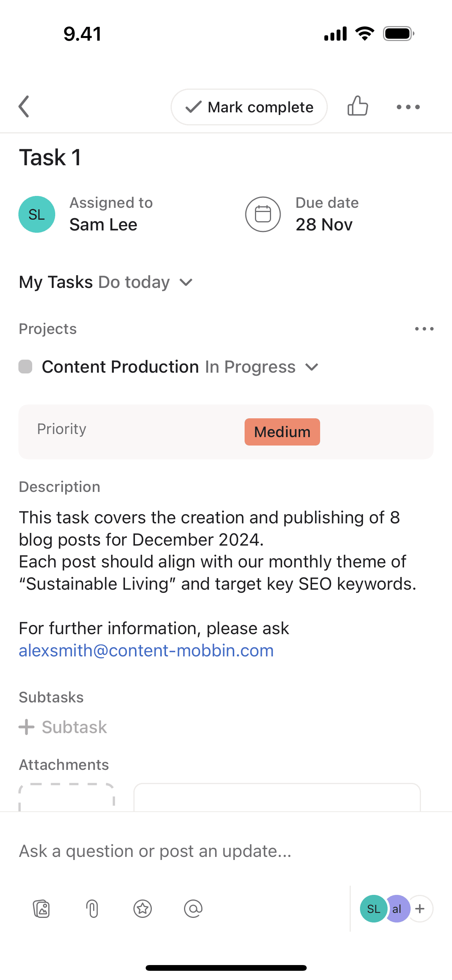Expand the My Tasks Do today dropdown
The height and width of the screenshot is (980, 452).
tap(186, 283)
